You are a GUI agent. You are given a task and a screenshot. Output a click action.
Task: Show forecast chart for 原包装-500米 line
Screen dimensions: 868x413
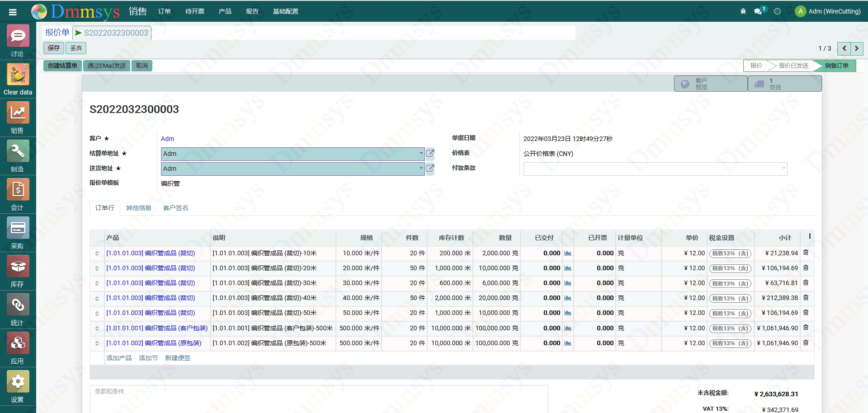point(568,343)
